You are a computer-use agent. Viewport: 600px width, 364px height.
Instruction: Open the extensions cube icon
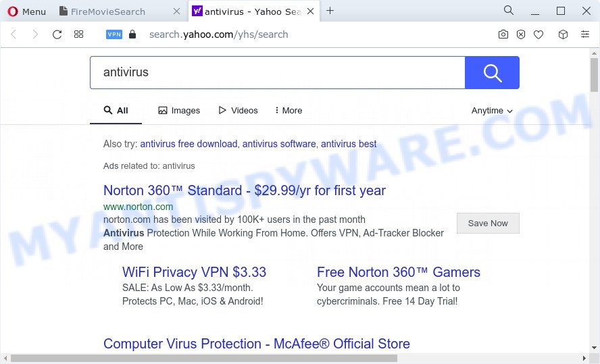pos(563,34)
